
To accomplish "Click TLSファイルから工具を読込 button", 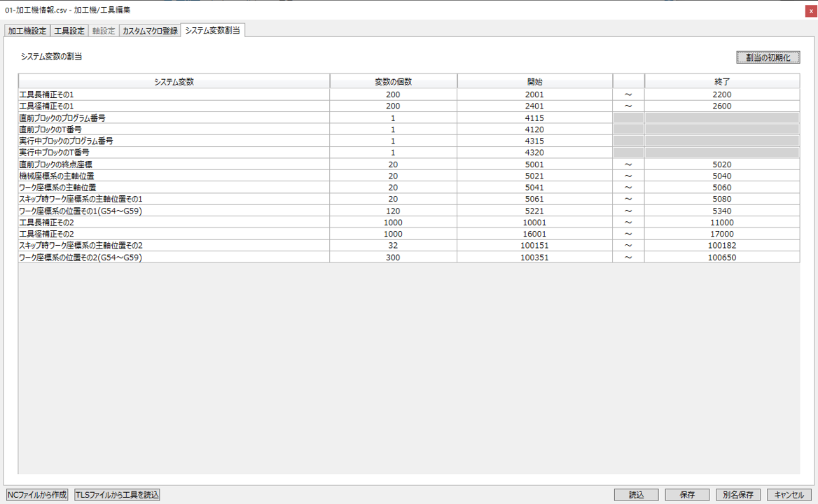I will click(118, 495).
